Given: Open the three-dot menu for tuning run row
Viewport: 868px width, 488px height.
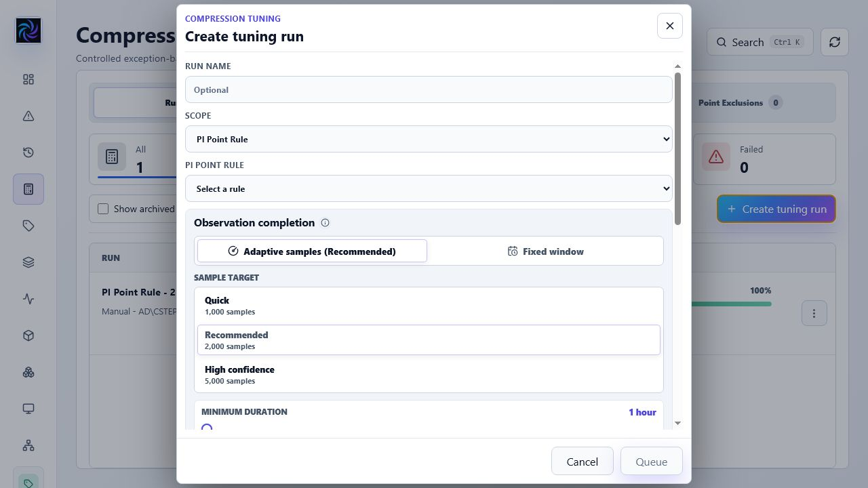Looking at the screenshot, I should coord(814,313).
